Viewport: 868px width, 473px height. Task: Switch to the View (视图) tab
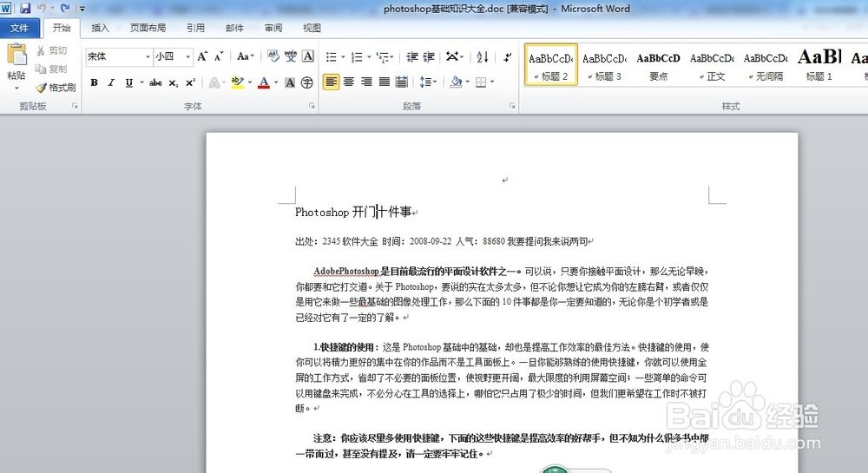pyautogui.click(x=312, y=29)
